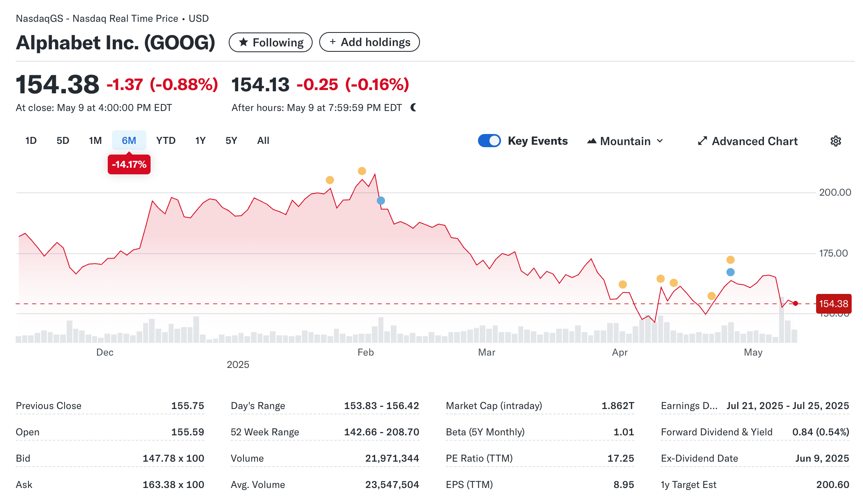Viewport: 863px width, 504px height.
Task: Select the 5Y time range
Action: tap(231, 141)
